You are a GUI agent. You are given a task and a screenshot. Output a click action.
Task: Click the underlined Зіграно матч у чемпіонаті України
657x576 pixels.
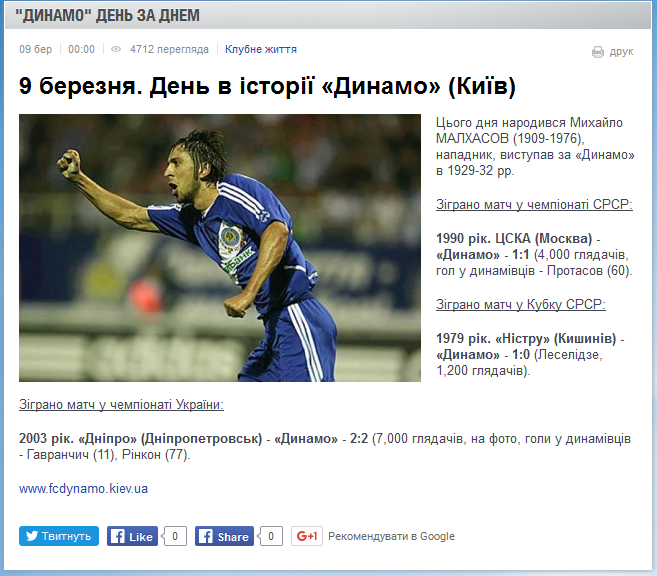pyautogui.click(x=122, y=404)
